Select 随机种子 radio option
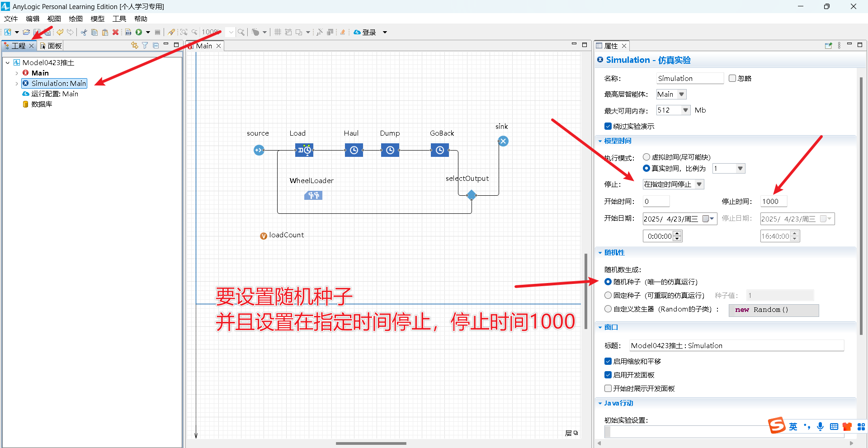This screenshot has height=448, width=868. 608,282
